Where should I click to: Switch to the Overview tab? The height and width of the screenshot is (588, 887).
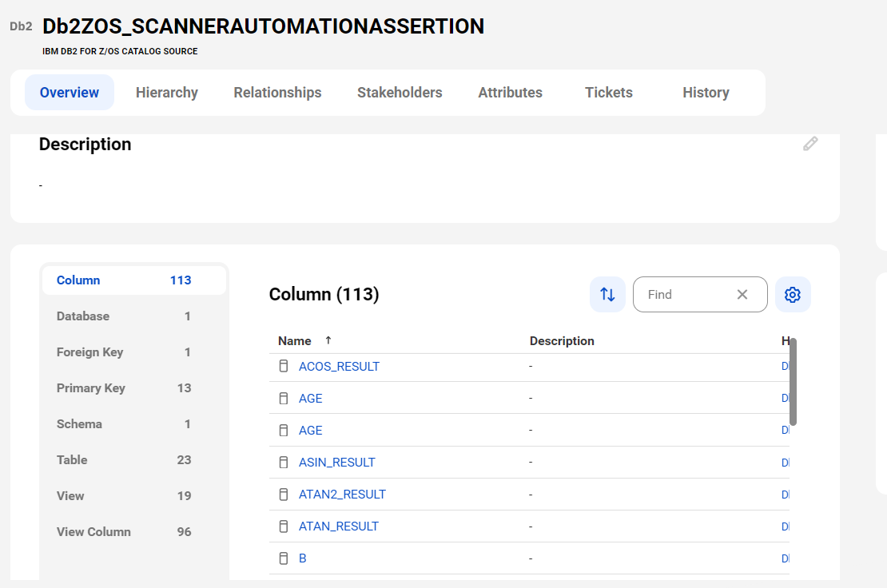click(x=70, y=93)
